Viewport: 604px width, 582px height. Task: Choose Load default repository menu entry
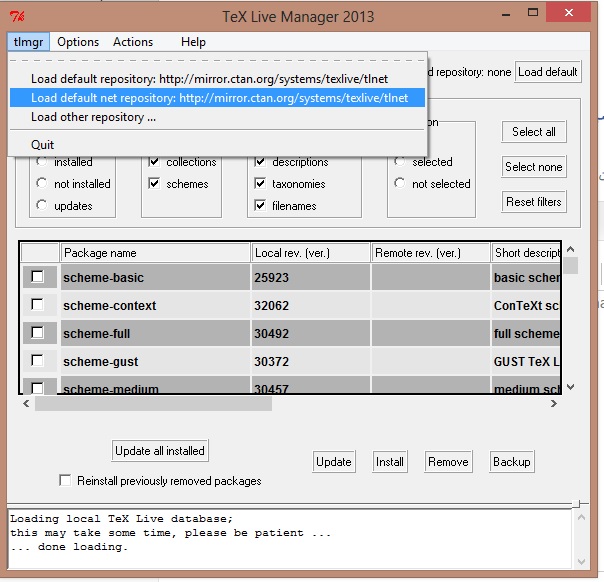pos(218,79)
